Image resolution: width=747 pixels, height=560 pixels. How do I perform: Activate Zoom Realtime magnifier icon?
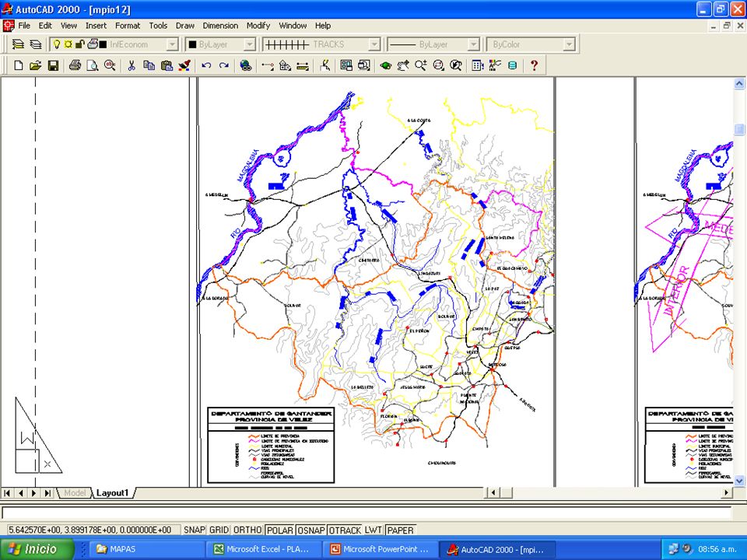click(421, 65)
